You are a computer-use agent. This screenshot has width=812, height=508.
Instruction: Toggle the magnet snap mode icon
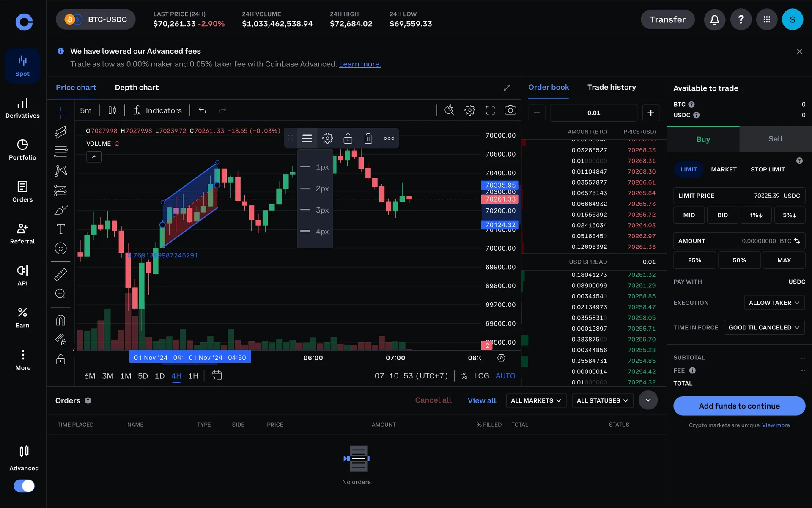click(60, 320)
